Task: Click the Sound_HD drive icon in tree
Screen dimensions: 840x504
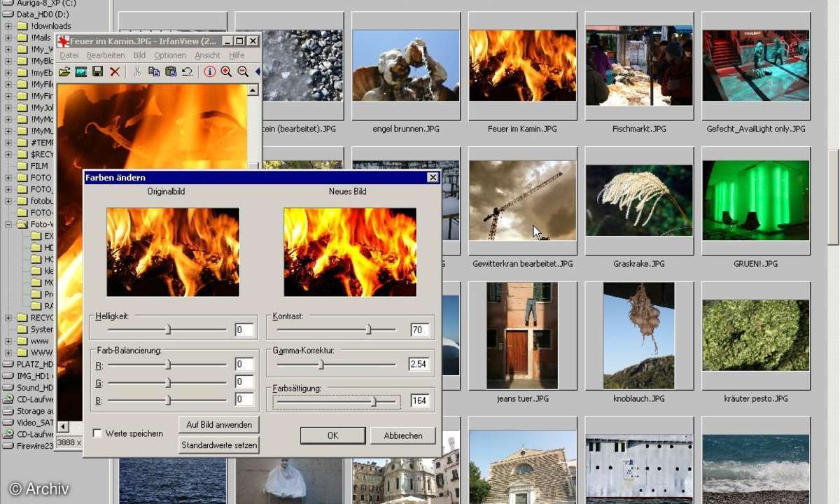Action: (x=8, y=388)
